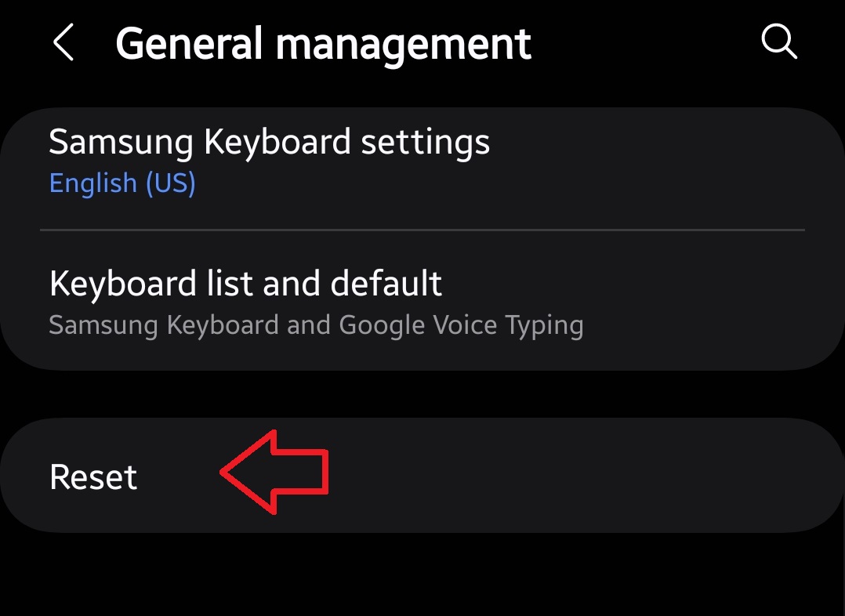Screen dimensions: 845x616
Task: Click the red arrow pointing at Reset
Action: pos(274,472)
